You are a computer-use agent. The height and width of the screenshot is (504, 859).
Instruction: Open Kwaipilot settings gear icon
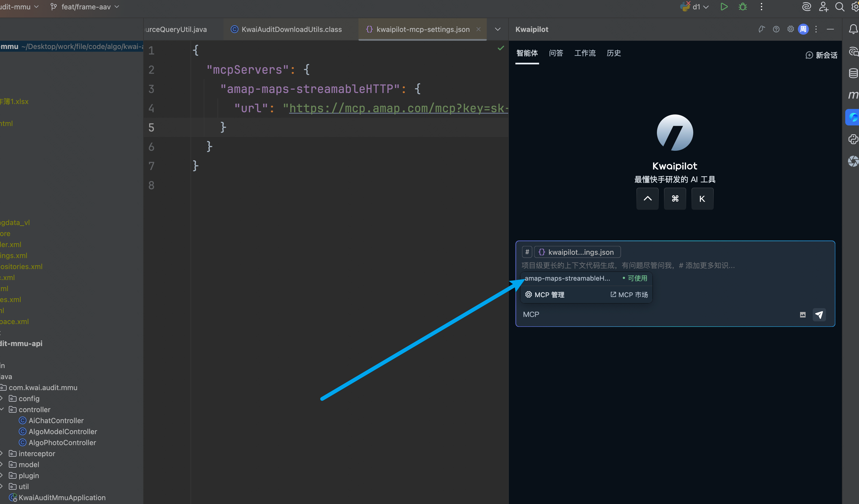coord(790,29)
